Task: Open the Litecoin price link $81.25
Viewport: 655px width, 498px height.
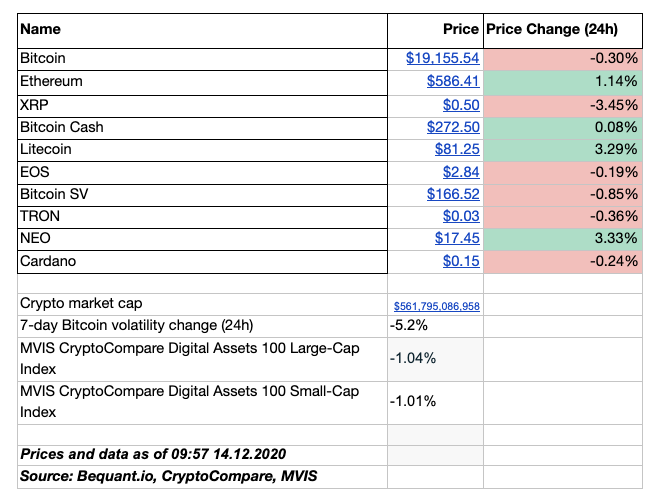Action: click(x=457, y=150)
